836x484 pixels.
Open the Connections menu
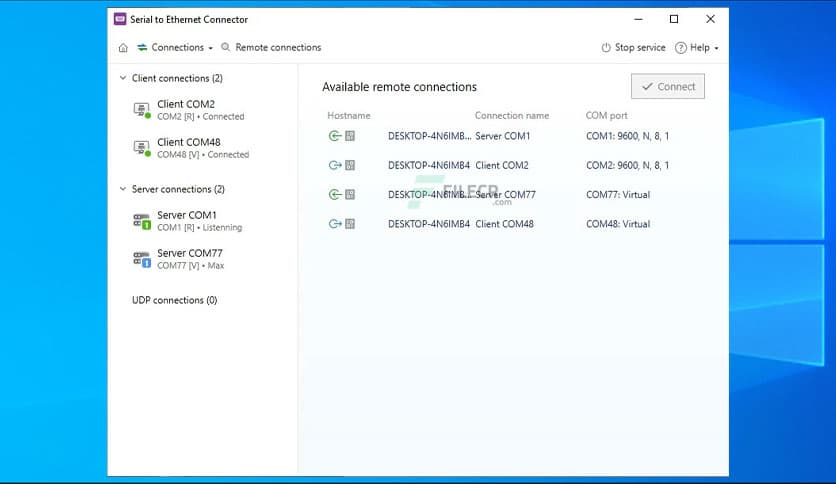click(x=175, y=47)
